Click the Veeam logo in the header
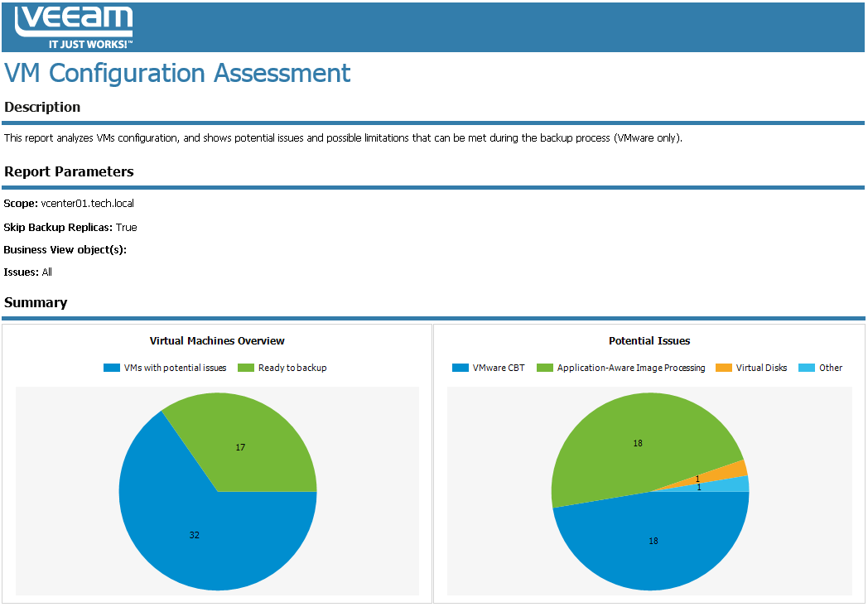Image resolution: width=868 pixels, height=607 pixels. 73,26
